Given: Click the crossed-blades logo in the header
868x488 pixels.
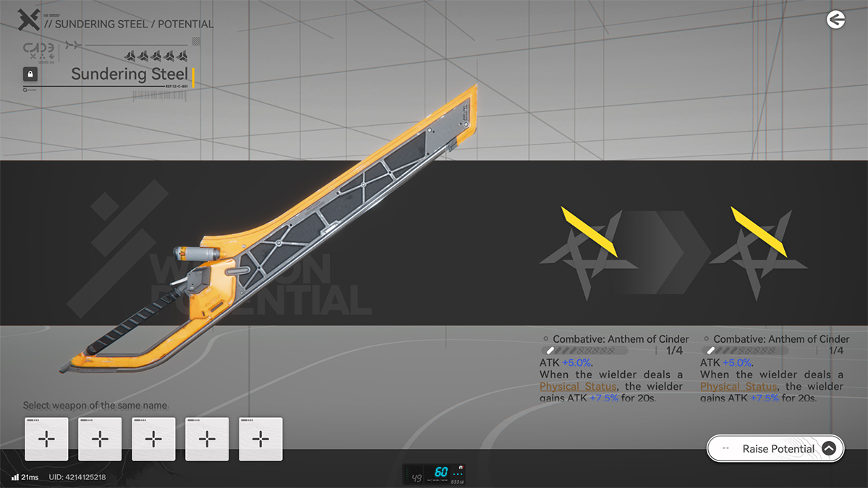Looking at the screenshot, I should [28, 20].
